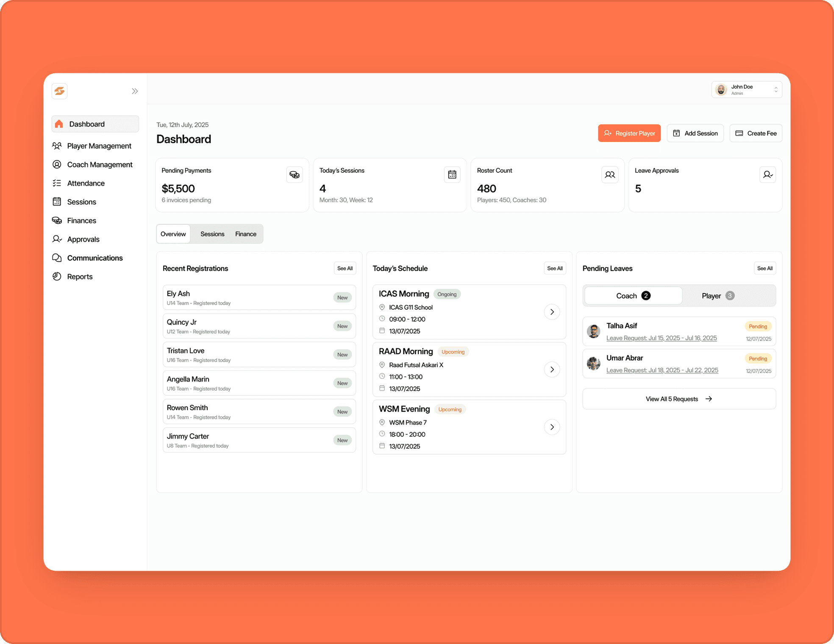Expand WSM Evening session chevron

(552, 427)
